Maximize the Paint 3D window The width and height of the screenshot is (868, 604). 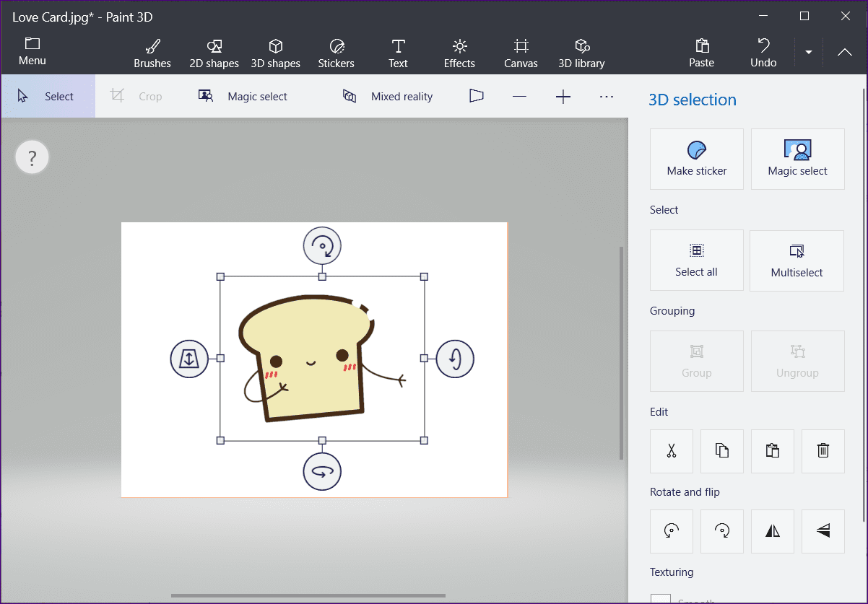pos(804,16)
